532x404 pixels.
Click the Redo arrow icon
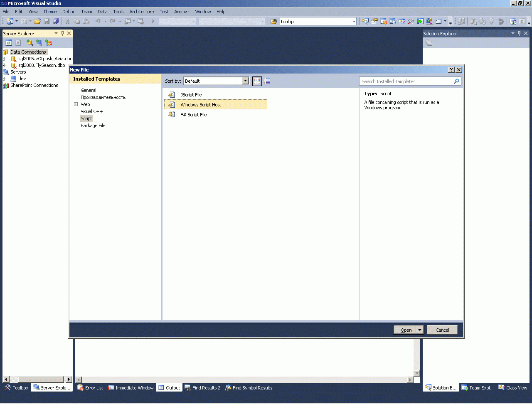pos(113,21)
